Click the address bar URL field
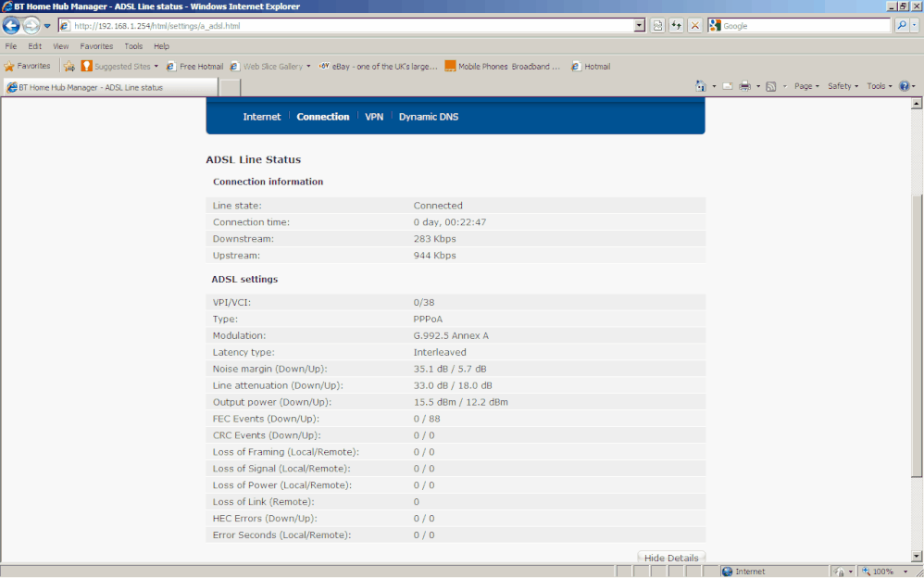The image size is (924, 578). [x=346, y=26]
